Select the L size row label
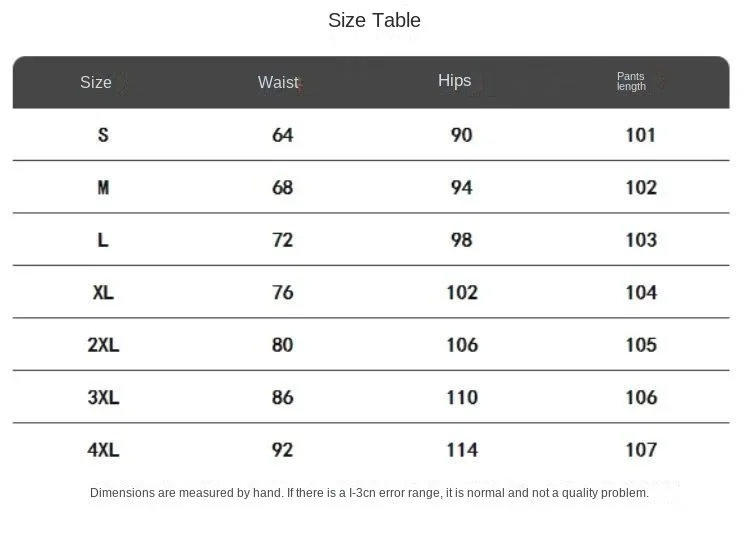Viewport: 750px width, 542px height. pyautogui.click(x=103, y=240)
